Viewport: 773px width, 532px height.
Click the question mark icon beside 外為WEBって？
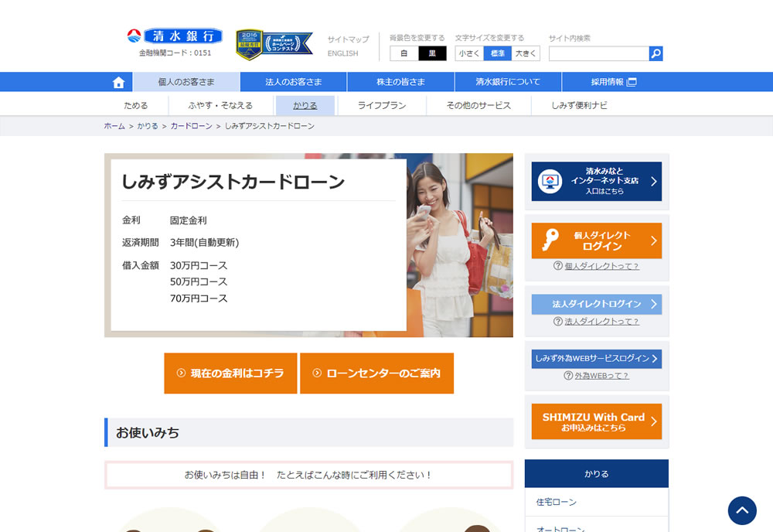(568, 376)
